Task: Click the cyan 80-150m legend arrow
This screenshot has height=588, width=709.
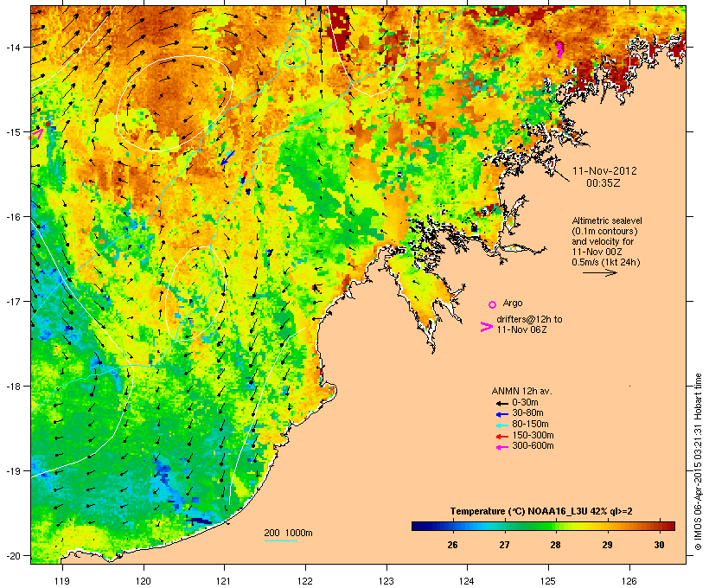Action: tap(501, 425)
